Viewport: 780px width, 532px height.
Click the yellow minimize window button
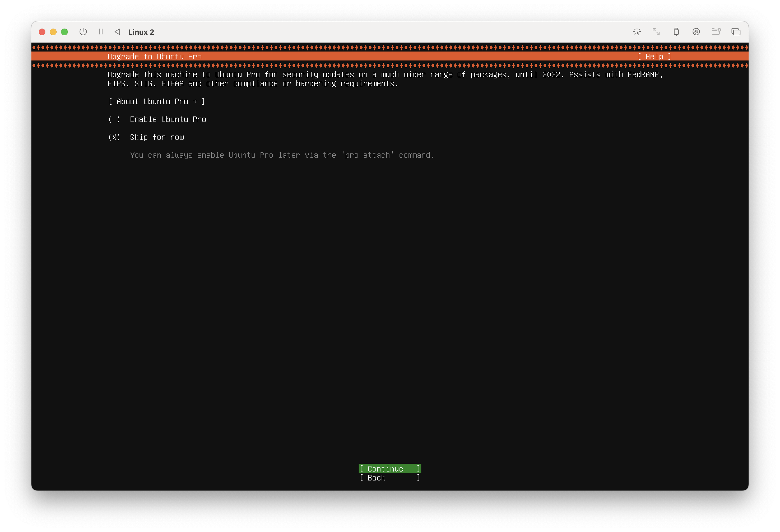point(53,32)
